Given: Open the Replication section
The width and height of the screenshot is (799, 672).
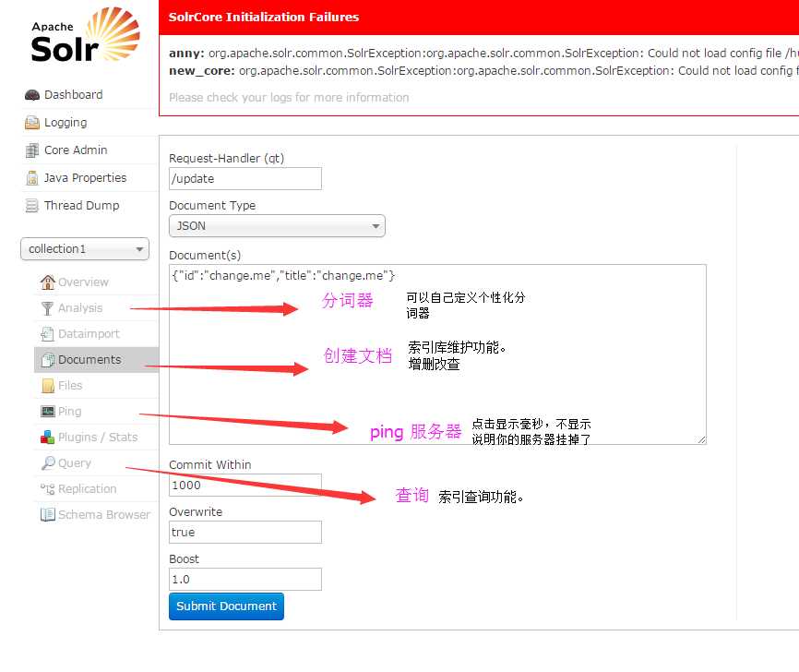Looking at the screenshot, I should (87, 489).
